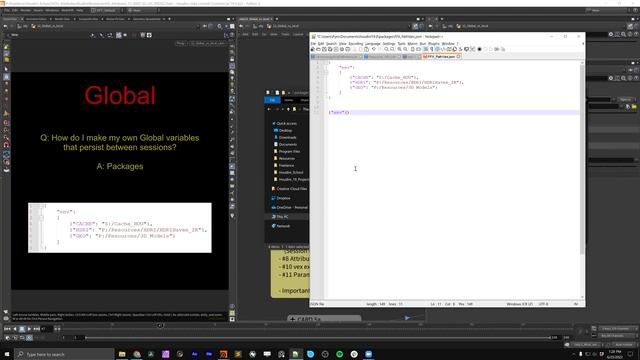Open the Macro menu in Notepad++
Viewport: 640px width, 360px height.
click(x=412, y=44)
